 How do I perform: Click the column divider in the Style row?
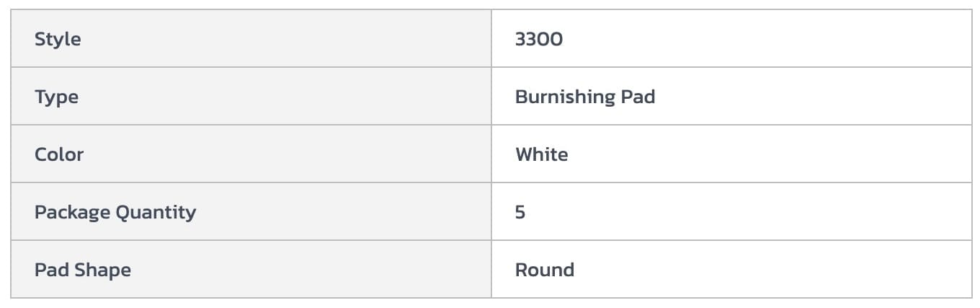coord(491,39)
